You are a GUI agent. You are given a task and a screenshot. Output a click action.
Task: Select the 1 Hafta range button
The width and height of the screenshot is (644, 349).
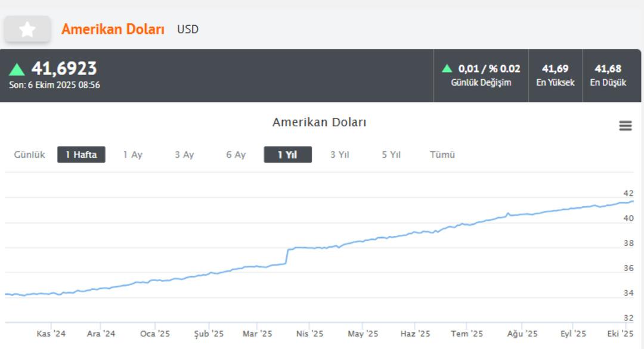[81, 155]
